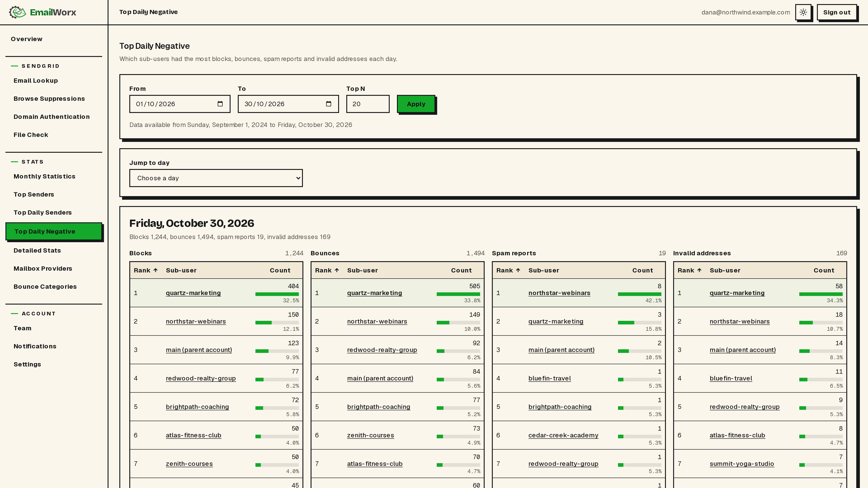Click Count header in Spam reports table
Viewport: 868px width, 488px height.
click(643, 270)
